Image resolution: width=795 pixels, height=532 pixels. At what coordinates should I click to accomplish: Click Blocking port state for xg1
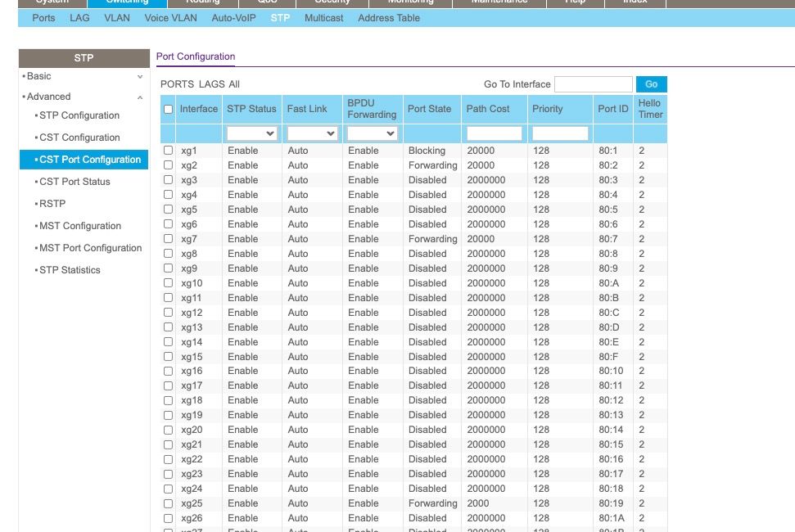pyautogui.click(x=427, y=151)
